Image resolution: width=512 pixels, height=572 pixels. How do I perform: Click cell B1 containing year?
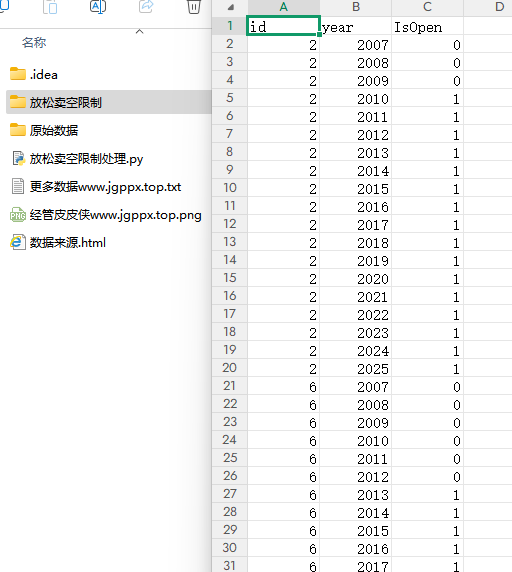pyautogui.click(x=356, y=26)
